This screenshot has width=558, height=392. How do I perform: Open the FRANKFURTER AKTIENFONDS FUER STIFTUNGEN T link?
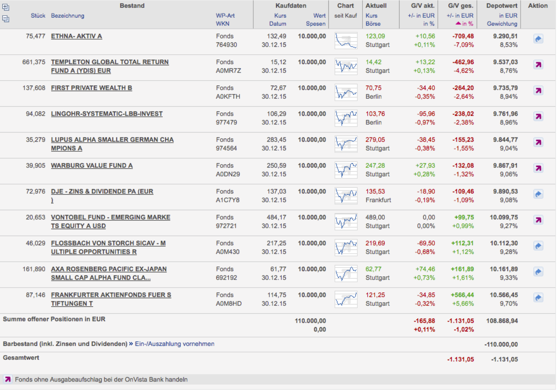click(111, 295)
